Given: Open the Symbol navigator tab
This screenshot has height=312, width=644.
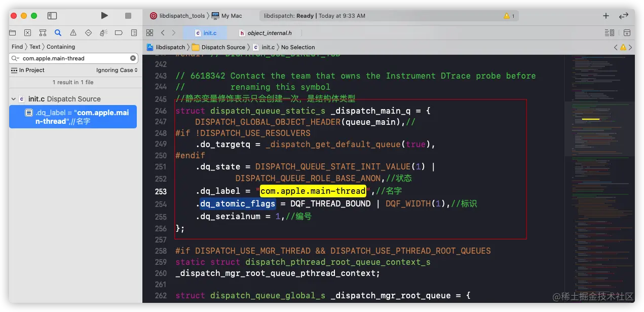Looking at the screenshot, I should (43, 32).
